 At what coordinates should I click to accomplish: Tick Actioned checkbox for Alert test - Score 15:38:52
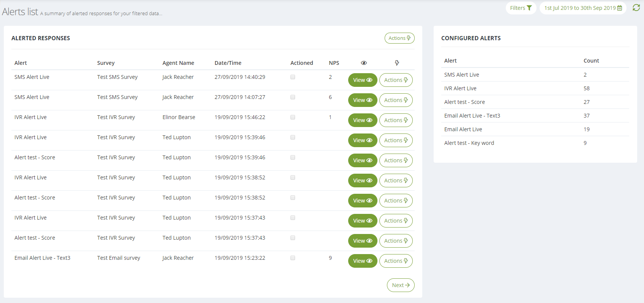(293, 198)
